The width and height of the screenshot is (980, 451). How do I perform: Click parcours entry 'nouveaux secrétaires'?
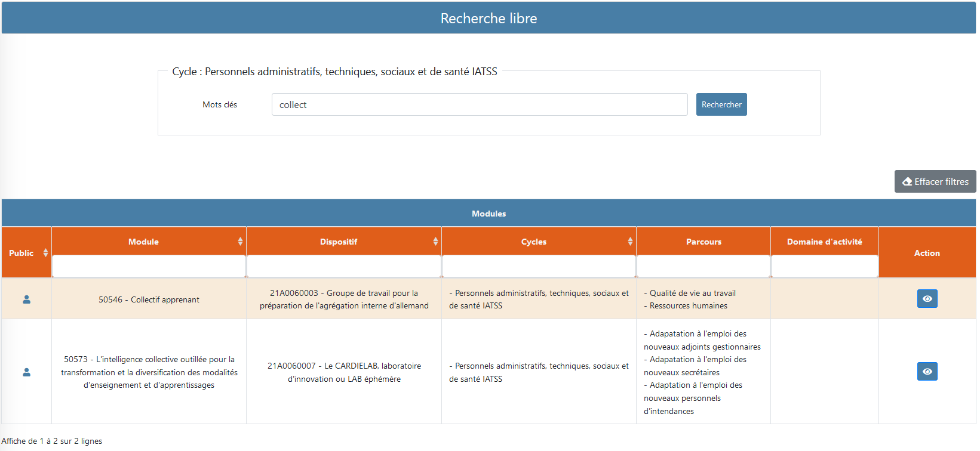point(695,366)
